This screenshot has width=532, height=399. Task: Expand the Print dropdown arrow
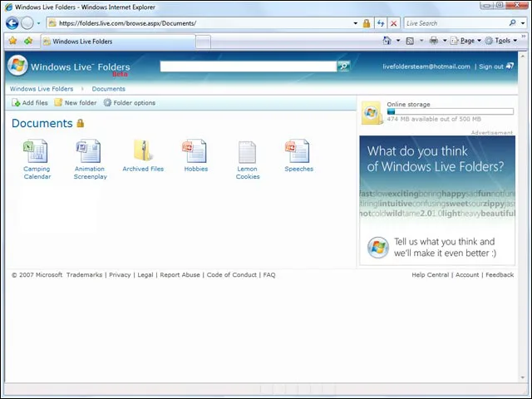tap(445, 41)
